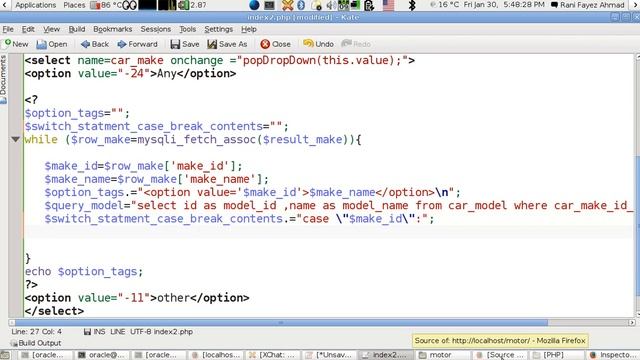Image resolution: width=640 pixels, height=360 pixels.
Task: Click the $query_model code line
Action: pos(340,205)
